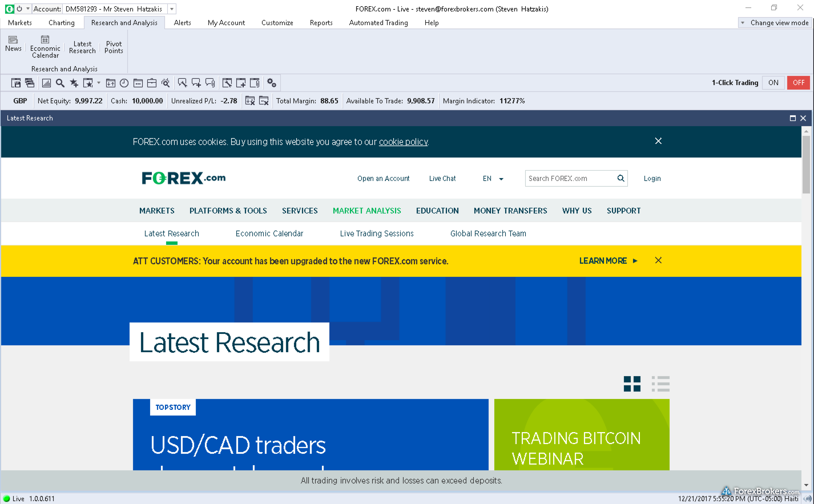Open the EN language dropdown
The image size is (814, 504).
coord(493,179)
